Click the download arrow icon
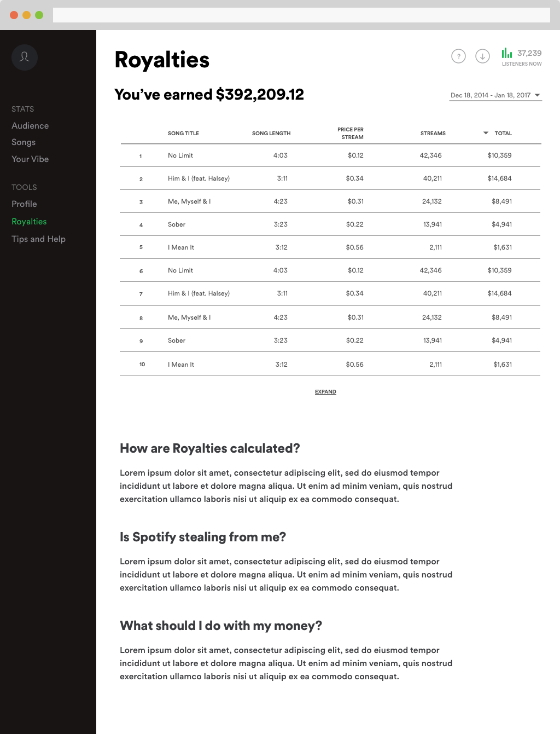 (482, 56)
